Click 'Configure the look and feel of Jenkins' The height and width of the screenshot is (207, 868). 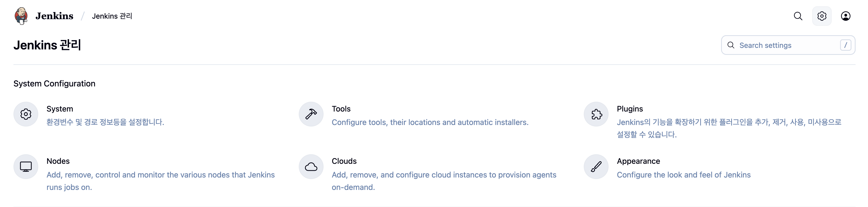pyautogui.click(x=684, y=175)
